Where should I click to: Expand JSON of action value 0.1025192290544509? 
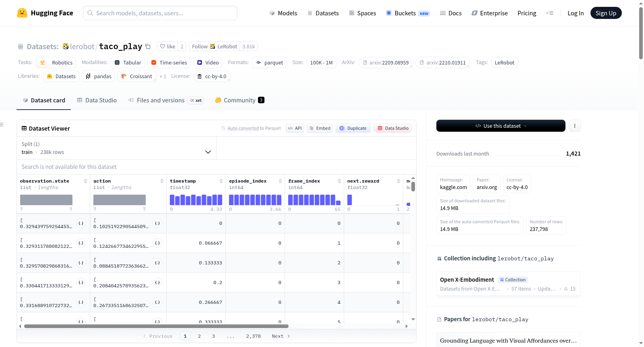157,223
